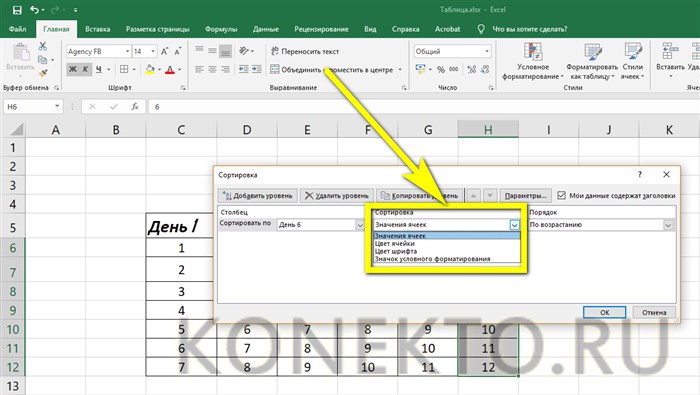This screenshot has width=700, height=395.
Task: Expand the number format dropdown Общий
Action: click(487, 51)
